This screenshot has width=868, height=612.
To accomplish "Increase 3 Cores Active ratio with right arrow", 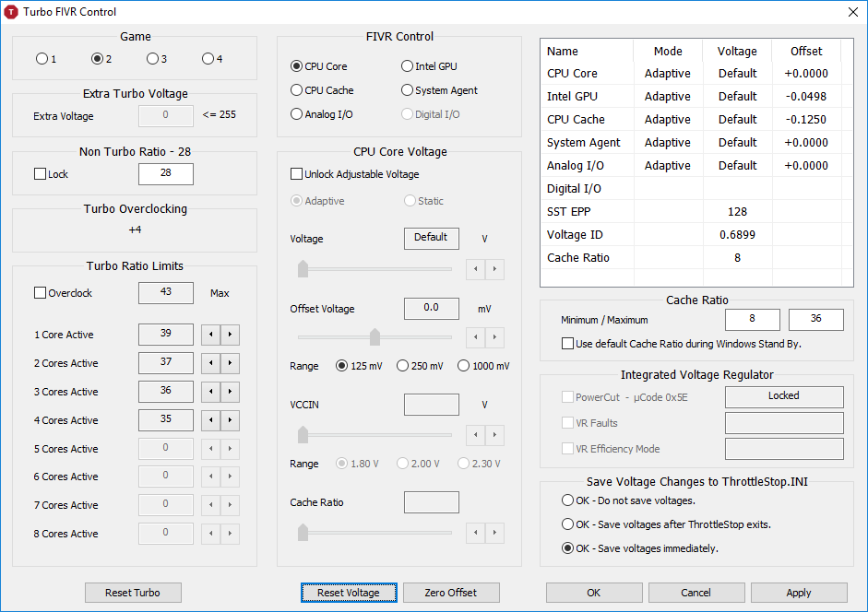I will tap(230, 392).
